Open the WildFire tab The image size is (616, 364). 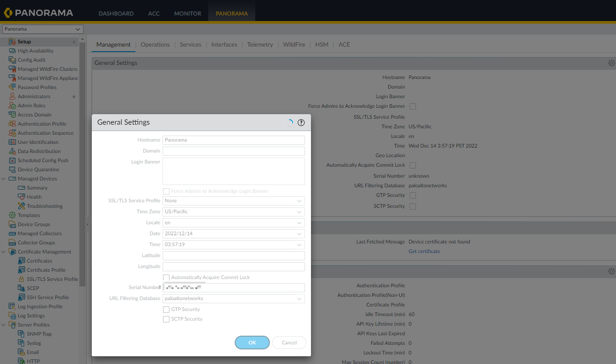(294, 44)
